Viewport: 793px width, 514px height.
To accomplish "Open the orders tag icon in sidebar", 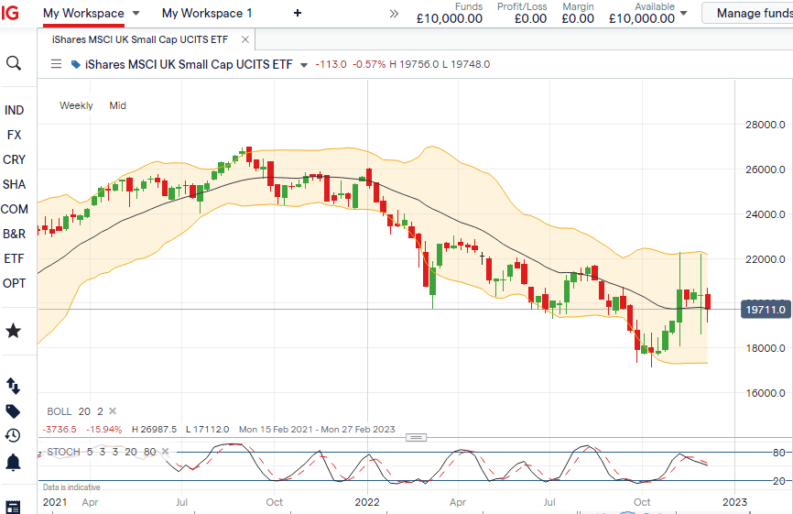I will click(x=13, y=411).
